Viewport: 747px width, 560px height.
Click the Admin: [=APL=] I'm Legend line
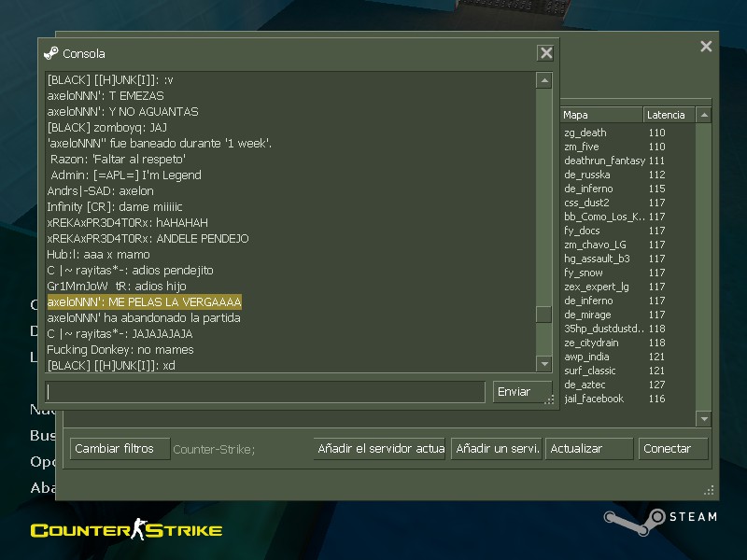126,175
